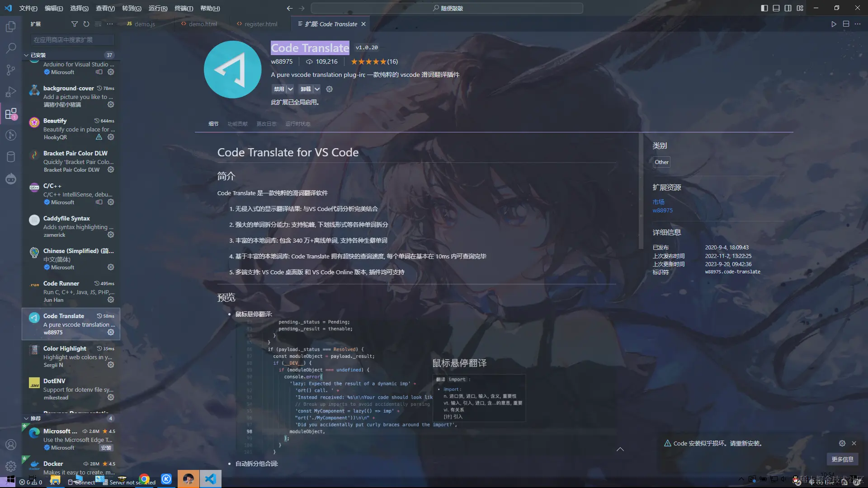Click the Other category tag
This screenshot has height=488, width=868.
[x=661, y=162]
